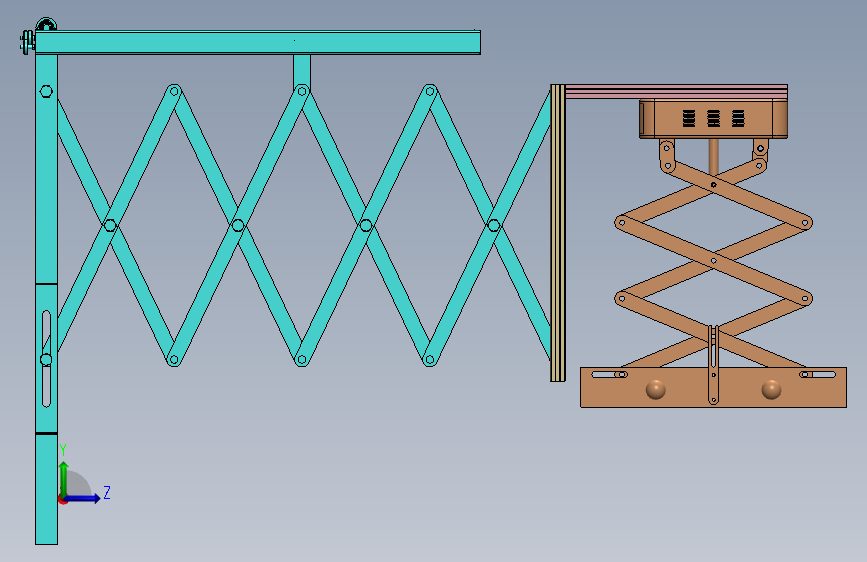Click the left vent slot group on housing
This screenshot has width=867, height=562.
pyautogui.click(x=688, y=118)
